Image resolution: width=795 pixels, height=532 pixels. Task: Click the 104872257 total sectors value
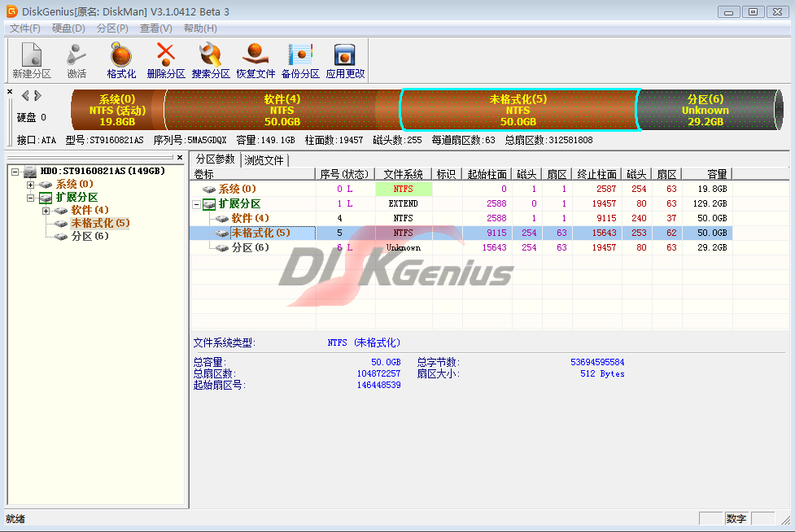(x=378, y=373)
